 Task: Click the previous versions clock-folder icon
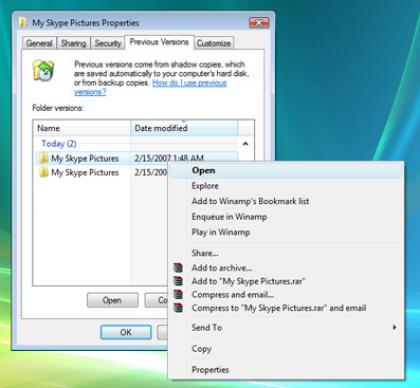[x=43, y=70]
